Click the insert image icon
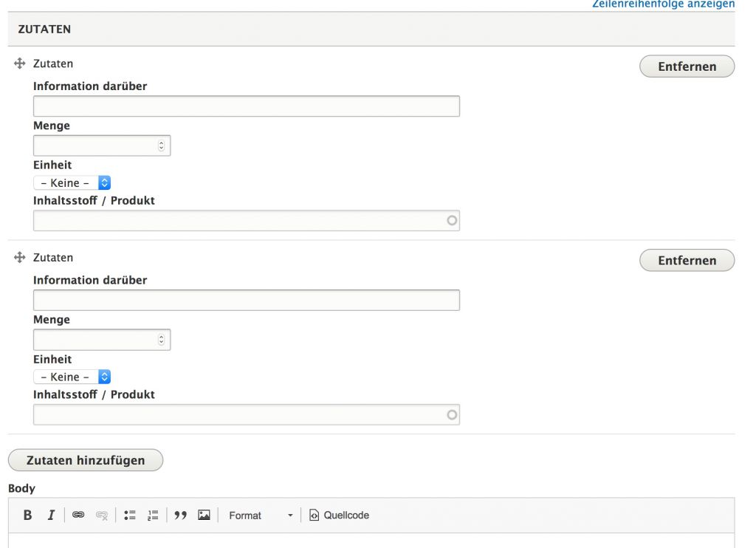The image size is (756, 548). coord(204,516)
